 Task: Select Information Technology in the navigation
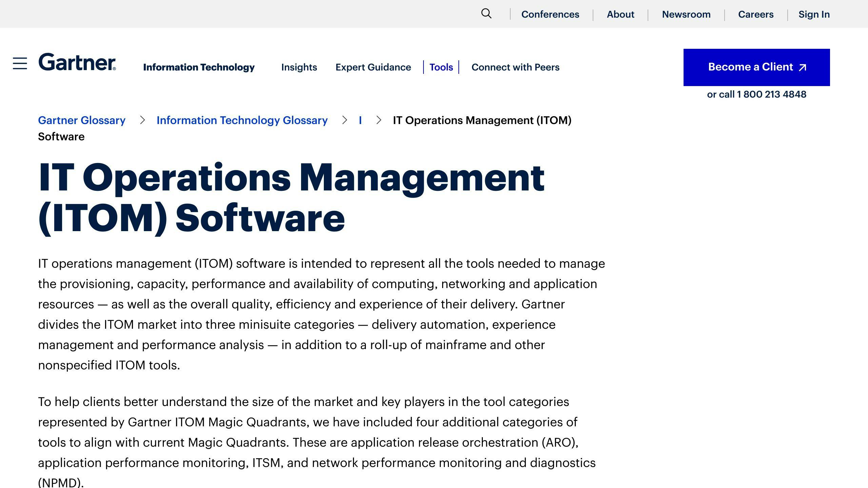(x=199, y=67)
